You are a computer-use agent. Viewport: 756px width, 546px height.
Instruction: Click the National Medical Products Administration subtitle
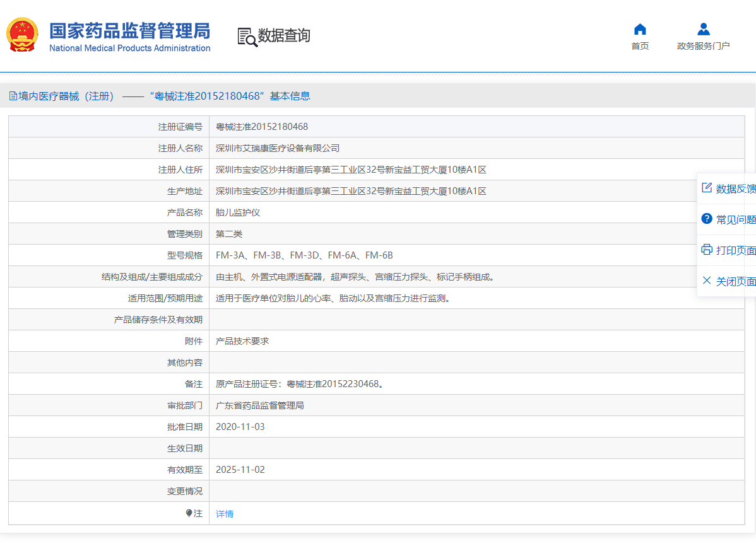click(x=130, y=48)
